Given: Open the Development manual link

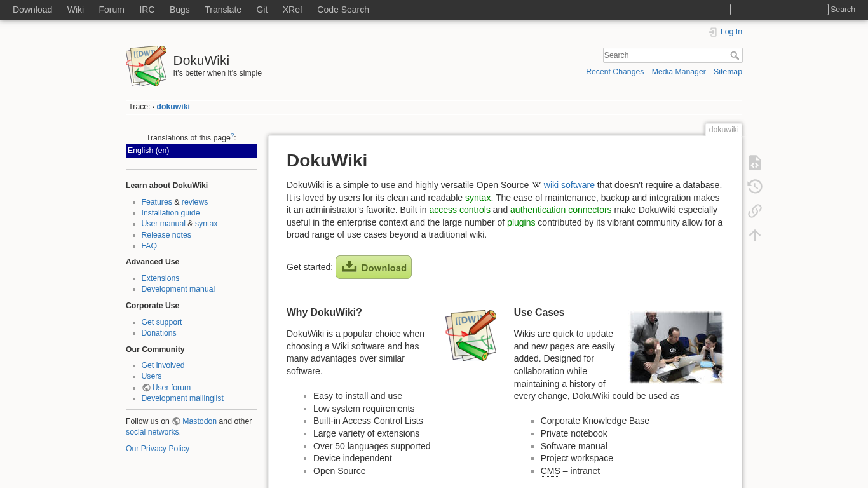Looking at the screenshot, I should point(178,289).
